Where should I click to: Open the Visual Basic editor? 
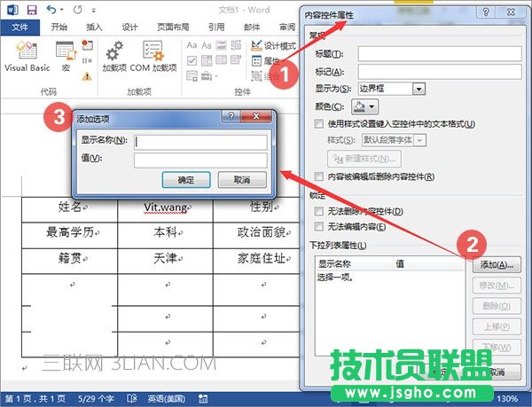[27, 56]
